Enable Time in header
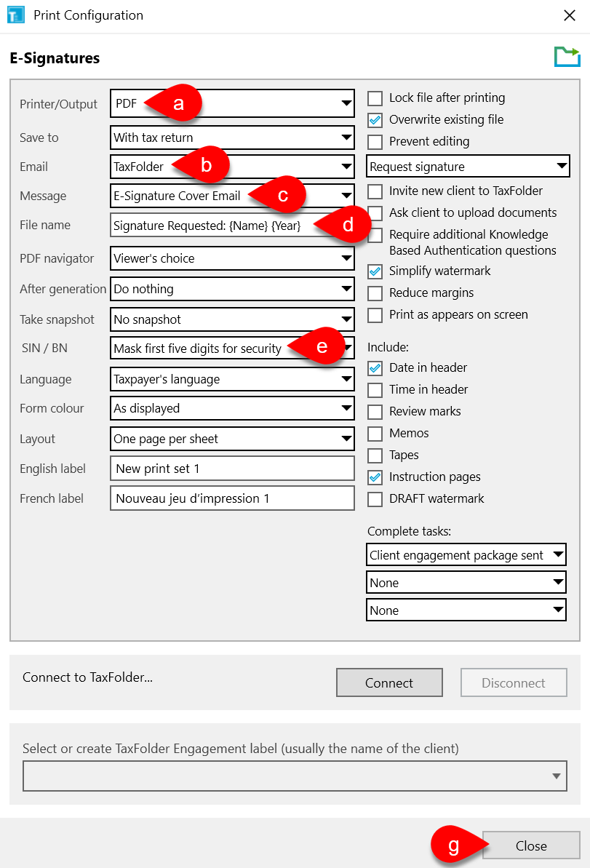 pos(375,390)
